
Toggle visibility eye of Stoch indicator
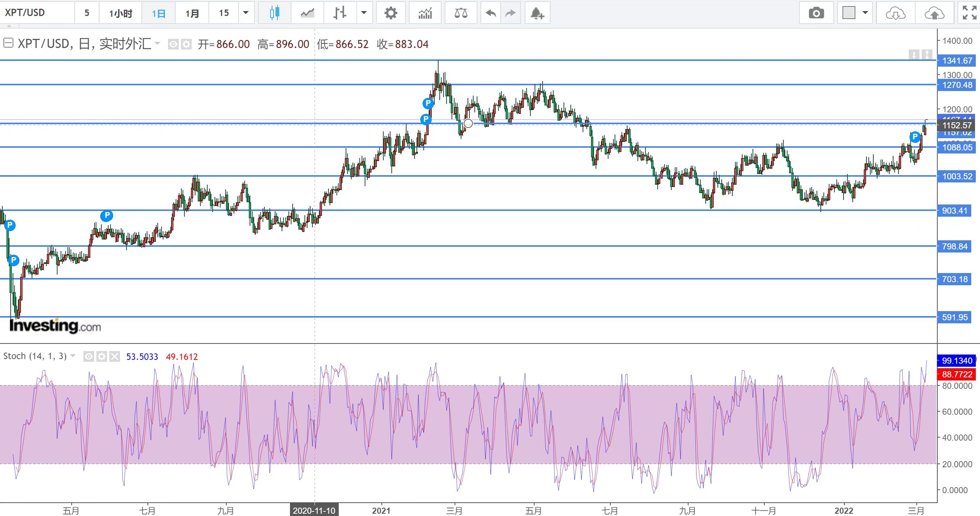pyautogui.click(x=88, y=356)
